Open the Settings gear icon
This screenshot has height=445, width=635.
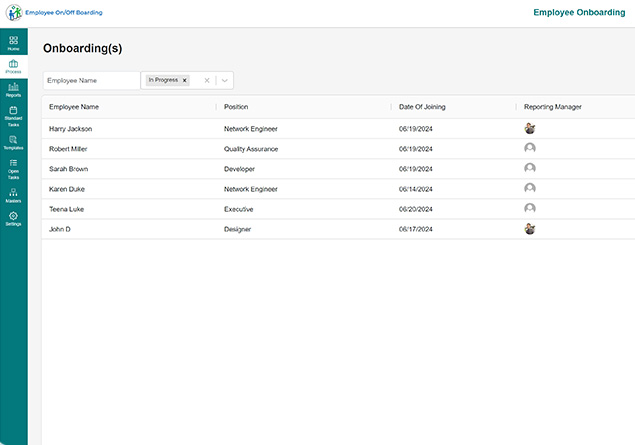coord(13,218)
